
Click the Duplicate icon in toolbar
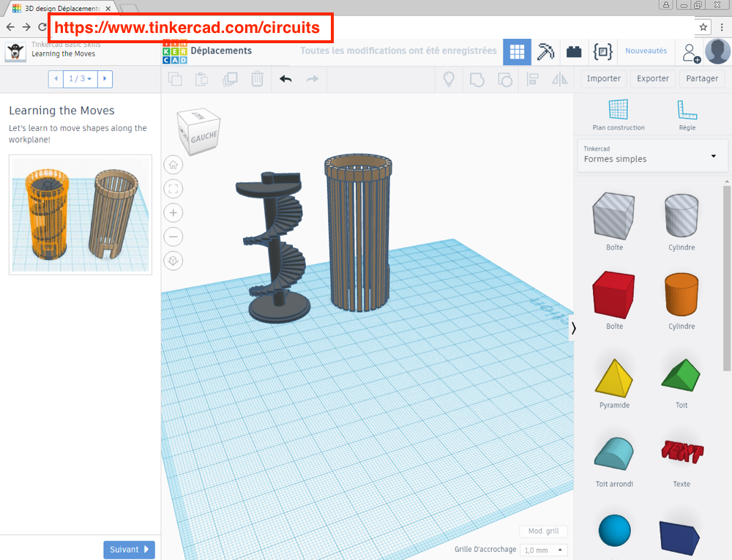[230, 79]
